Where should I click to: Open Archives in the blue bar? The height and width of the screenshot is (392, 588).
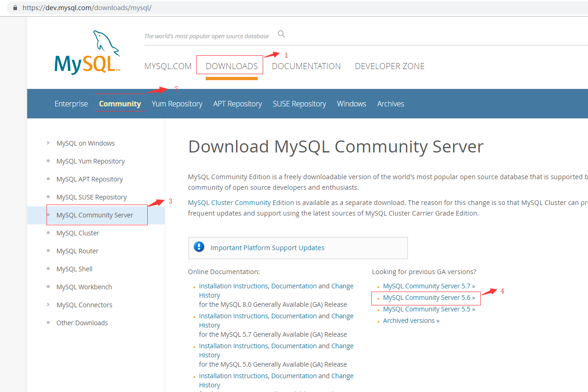pyautogui.click(x=391, y=104)
